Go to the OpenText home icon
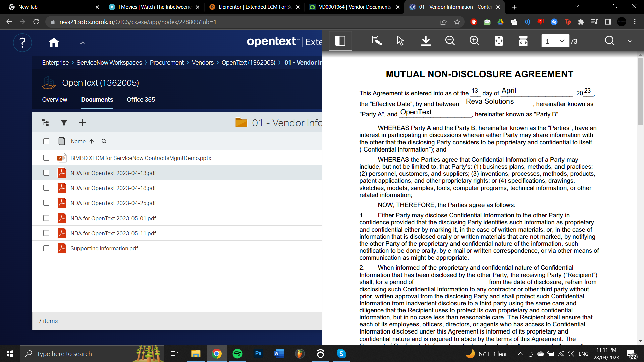Screen dimensions: 644x362 54,43
